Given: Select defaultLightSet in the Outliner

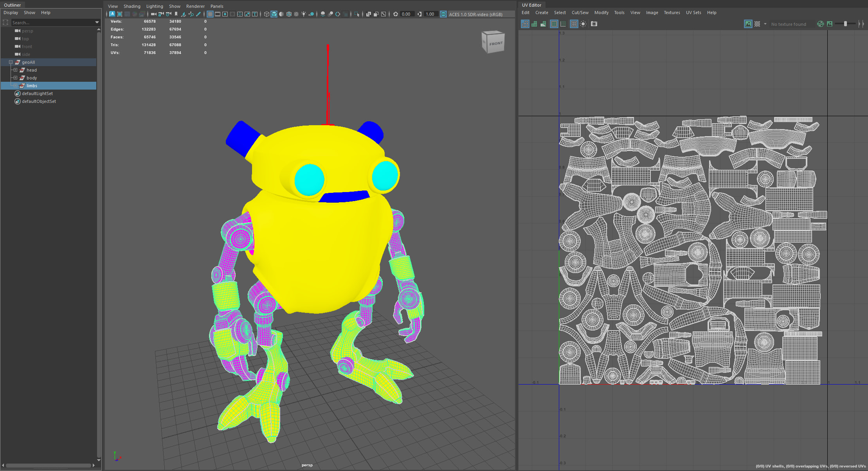Looking at the screenshot, I should (37, 93).
